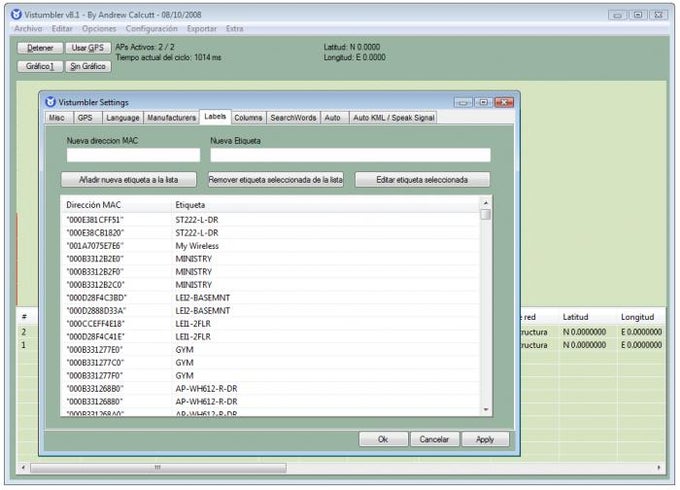Switch to the Columns tab
The image size is (680, 490).
click(248, 118)
